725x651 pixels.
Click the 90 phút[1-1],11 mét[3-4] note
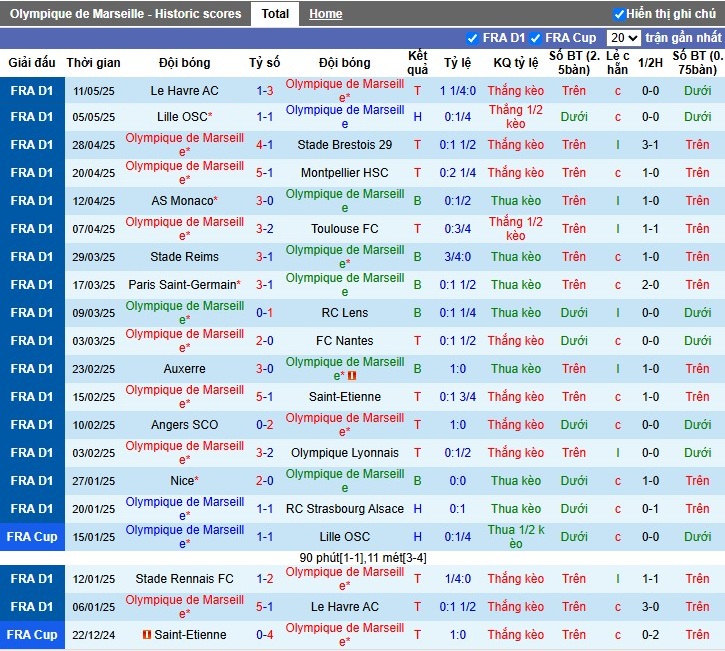363,558
